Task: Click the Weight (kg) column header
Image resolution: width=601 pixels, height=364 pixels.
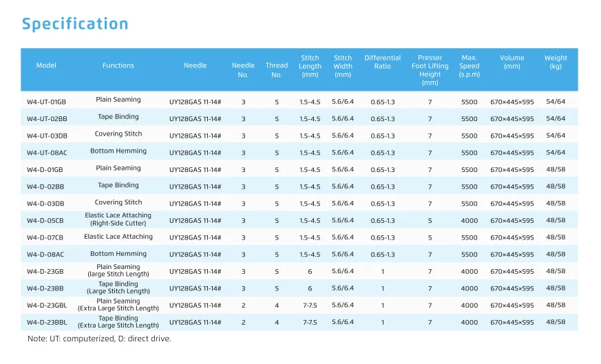Action: (x=556, y=62)
